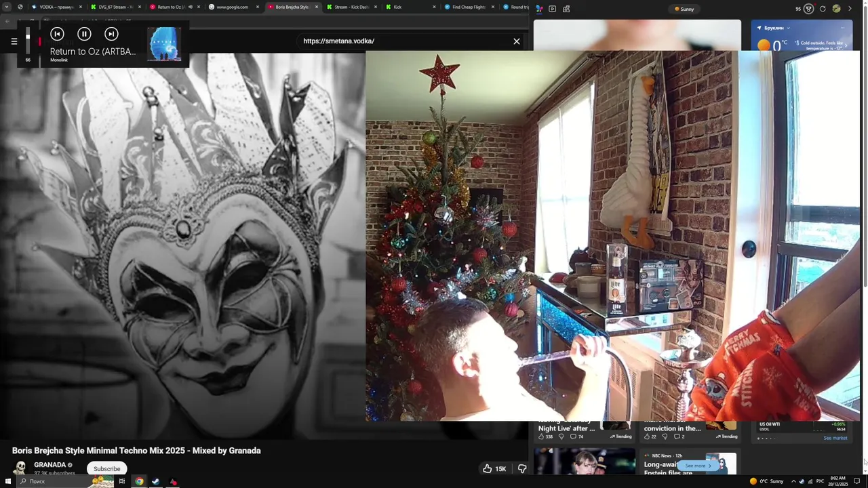Skip to next track in media popup
Image resolution: width=868 pixels, height=488 pixels.
[x=111, y=34]
